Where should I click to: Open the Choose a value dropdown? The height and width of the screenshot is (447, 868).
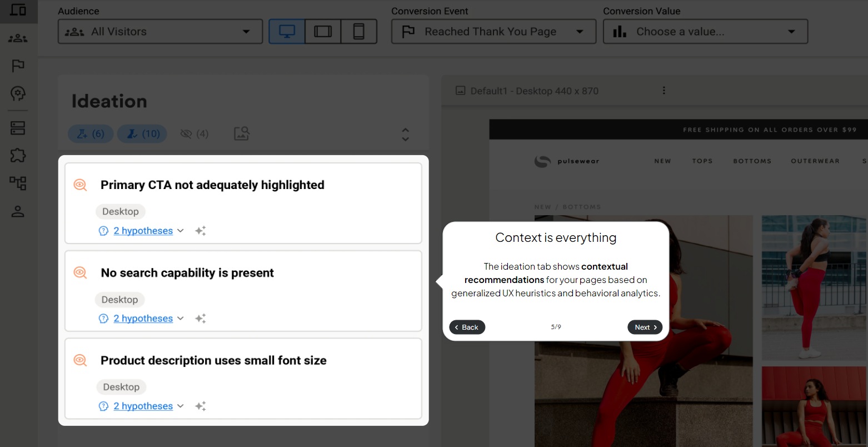tap(705, 32)
